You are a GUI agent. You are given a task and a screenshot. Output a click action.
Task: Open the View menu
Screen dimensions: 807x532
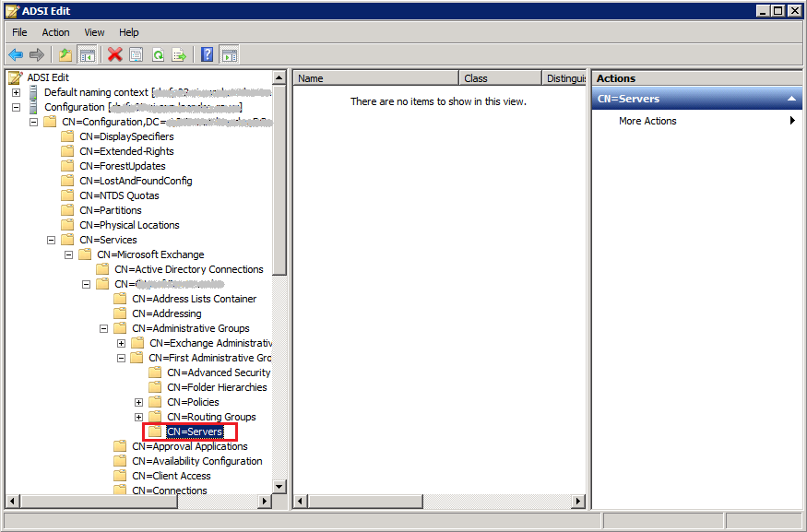(x=94, y=32)
